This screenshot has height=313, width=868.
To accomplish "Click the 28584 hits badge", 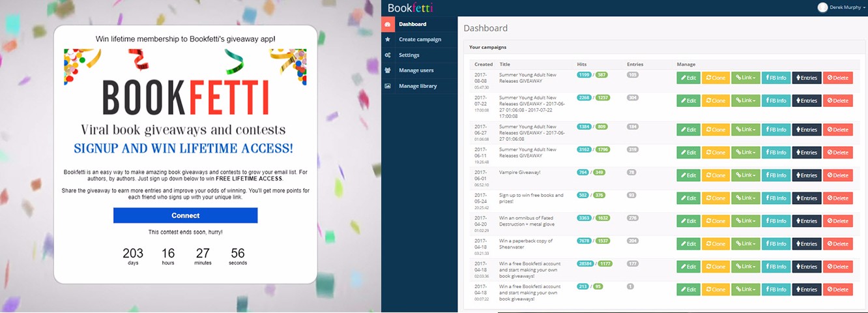I will pos(585,264).
